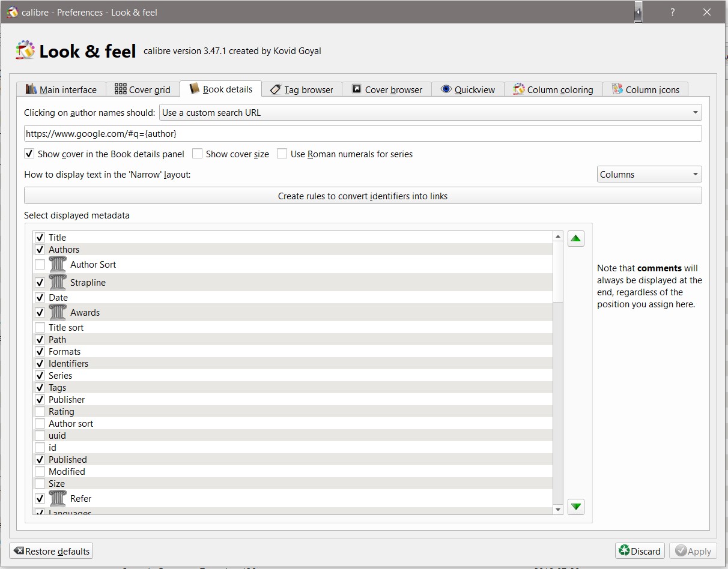Click the custom search URL text field
The width and height of the screenshot is (728, 569).
pyautogui.click(x=363, y=133)
